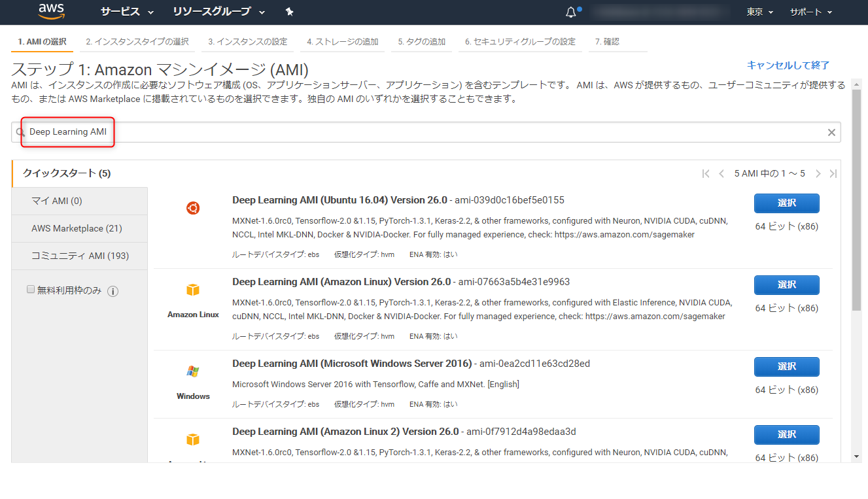Select the AWS Marketplace (21) category
The image size is (868, 499).
pyautogui.click(x=80, y=228)
